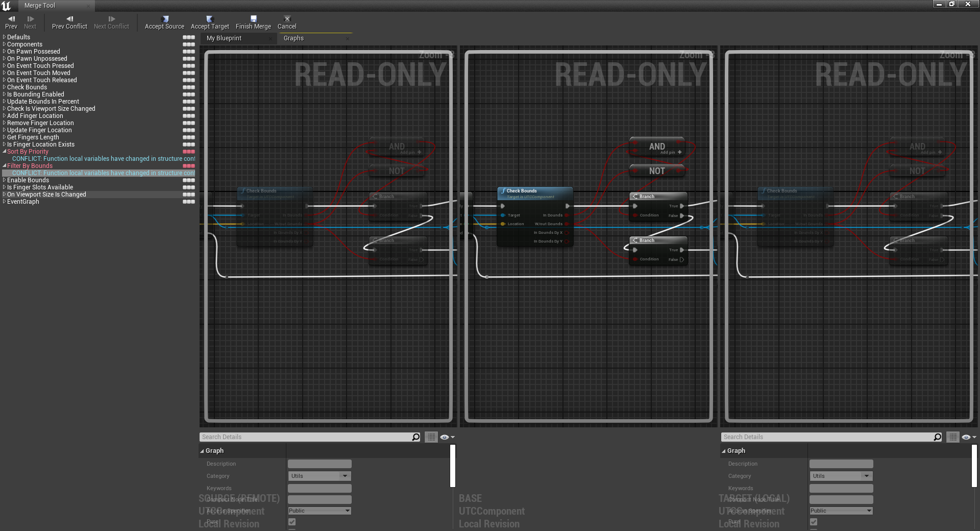Open Access Specifier dropdown in target details
Screen dimensions: 980x531
point(841,511)
